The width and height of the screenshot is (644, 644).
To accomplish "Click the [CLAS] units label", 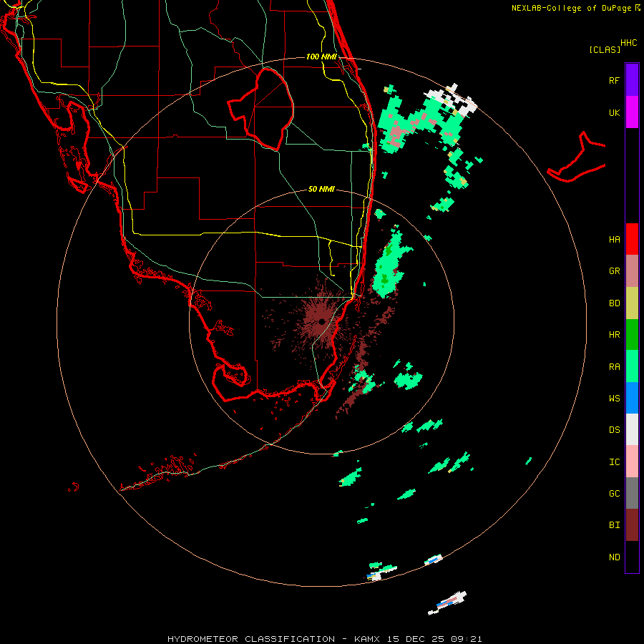I will (x=604, y=49).
